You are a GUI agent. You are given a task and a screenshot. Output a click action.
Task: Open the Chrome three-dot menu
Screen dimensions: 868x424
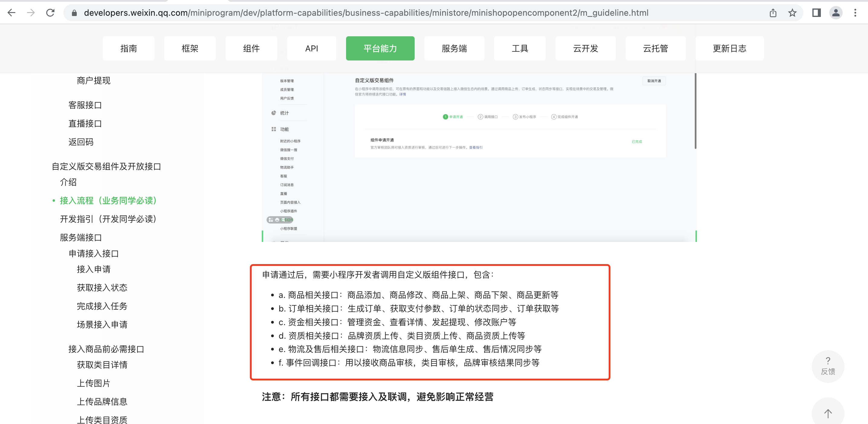coord(855,13)
